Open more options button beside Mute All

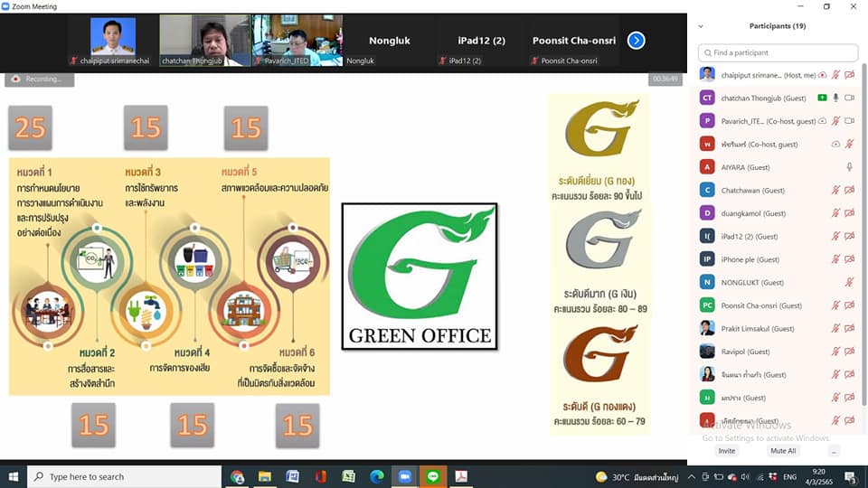point(834,451)
